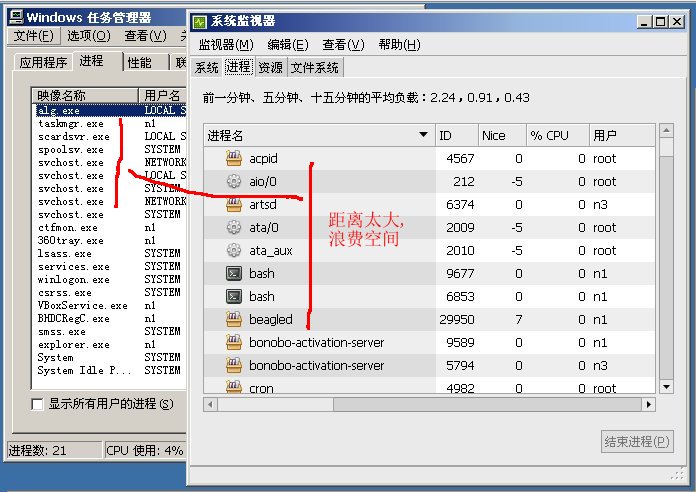The image size is (696, 492).
Task: Click the vertical scrollbar up arrow
Action: pyautogui.click(x=666, y=131)
